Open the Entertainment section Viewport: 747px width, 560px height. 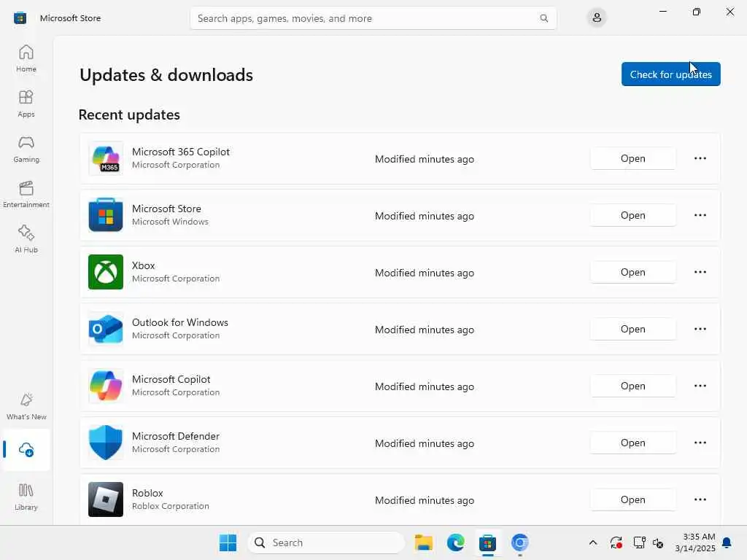pos(26,194)
